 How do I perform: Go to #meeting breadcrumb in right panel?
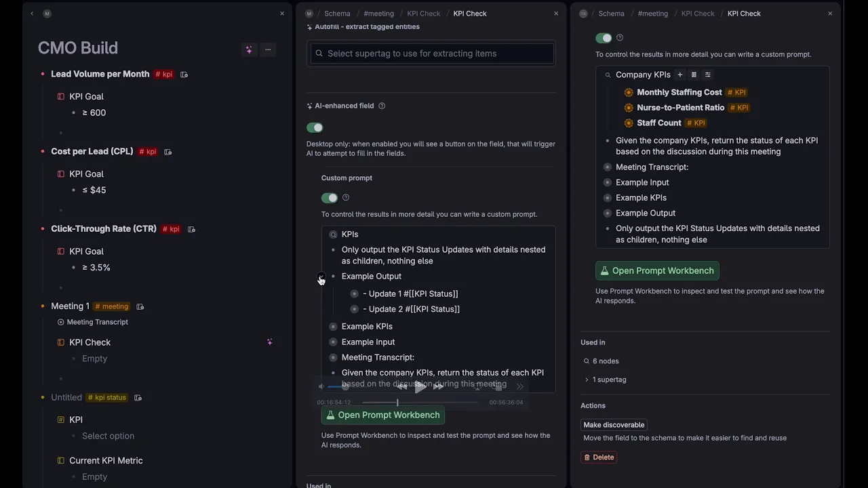pos(652,14)
